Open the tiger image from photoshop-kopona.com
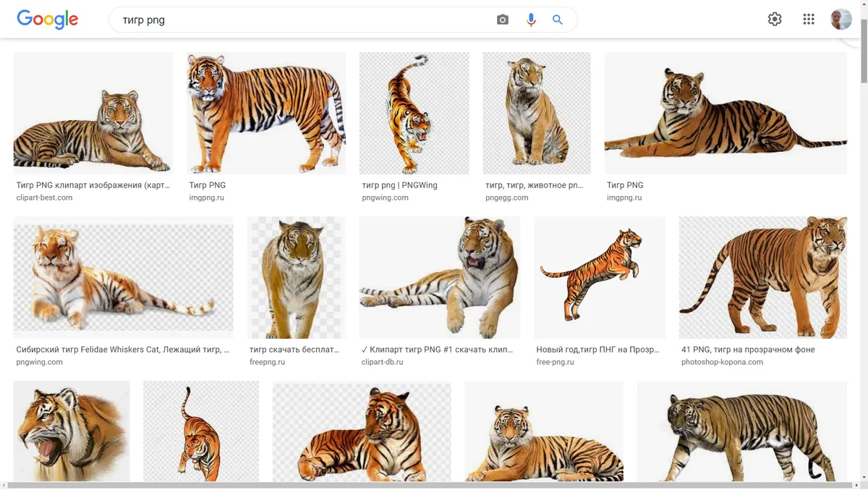The height and width of the screenshot is (490, 868). tap(763, 277)
